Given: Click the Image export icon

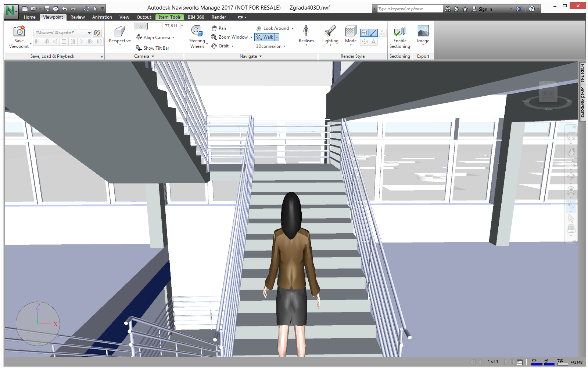Looking at the screenshot, I should click(x=423, y=32).
